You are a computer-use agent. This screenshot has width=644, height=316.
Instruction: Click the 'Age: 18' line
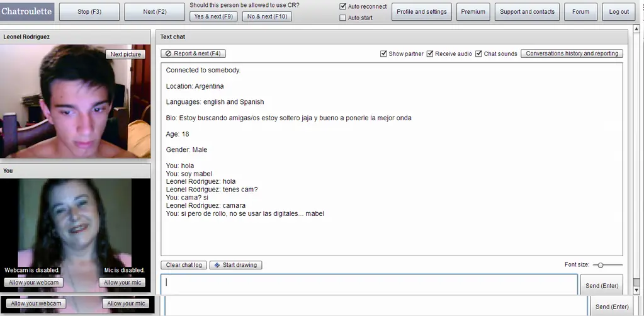click(x=178, y=134)
